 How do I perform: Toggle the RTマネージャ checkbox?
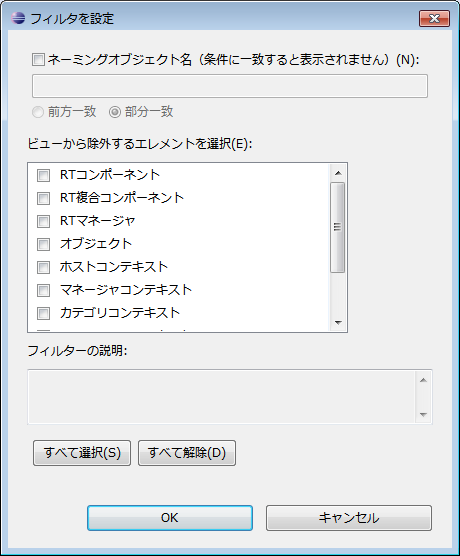43,221
